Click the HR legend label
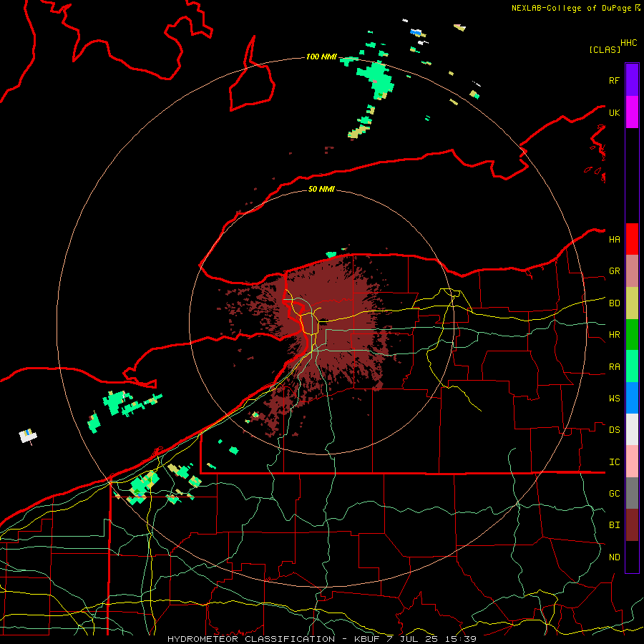The height and width of the screenshot is (644, 644). point(614,335)
